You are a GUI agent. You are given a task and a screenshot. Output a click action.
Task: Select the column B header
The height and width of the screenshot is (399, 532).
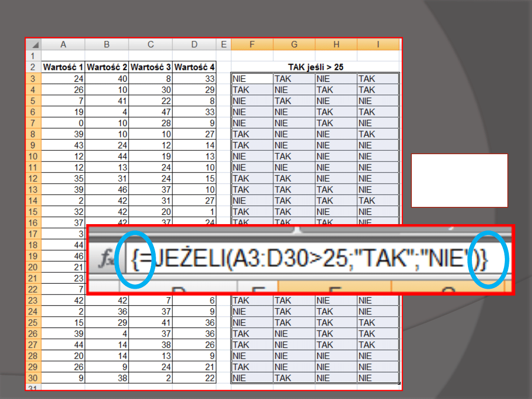(106, 45)
